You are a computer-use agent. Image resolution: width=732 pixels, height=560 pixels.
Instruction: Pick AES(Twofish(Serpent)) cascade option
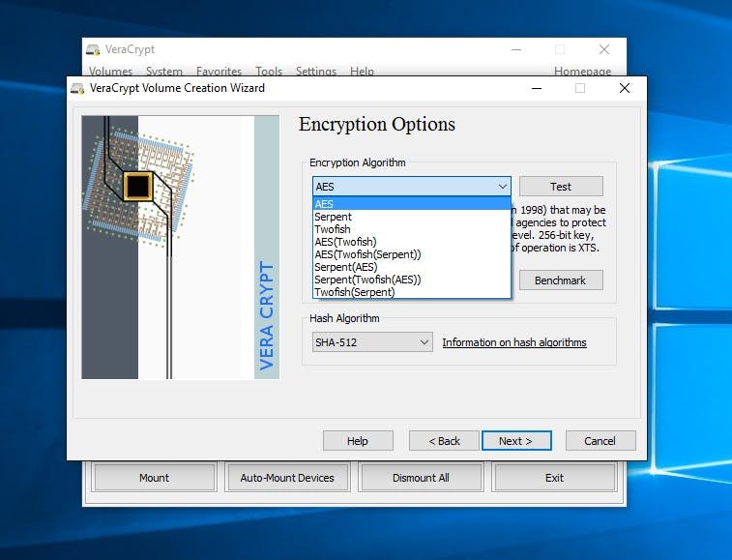click(x=412, y=254)
